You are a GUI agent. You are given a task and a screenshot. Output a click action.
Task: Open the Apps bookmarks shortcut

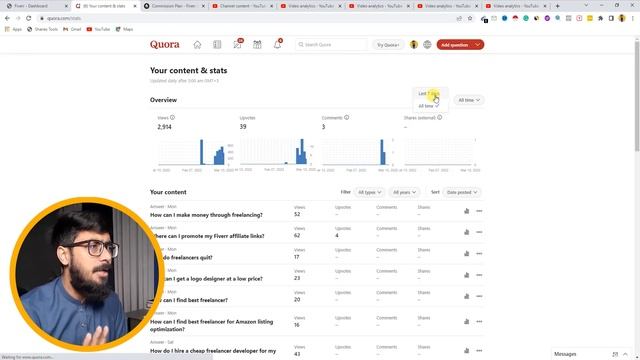pos(13,29)
